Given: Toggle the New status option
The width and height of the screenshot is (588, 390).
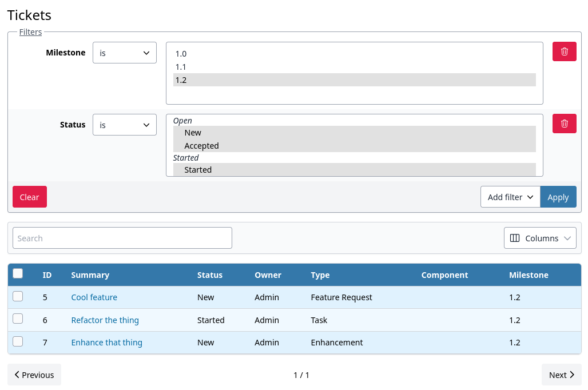Looking at the screenshot, I should 355,133.
